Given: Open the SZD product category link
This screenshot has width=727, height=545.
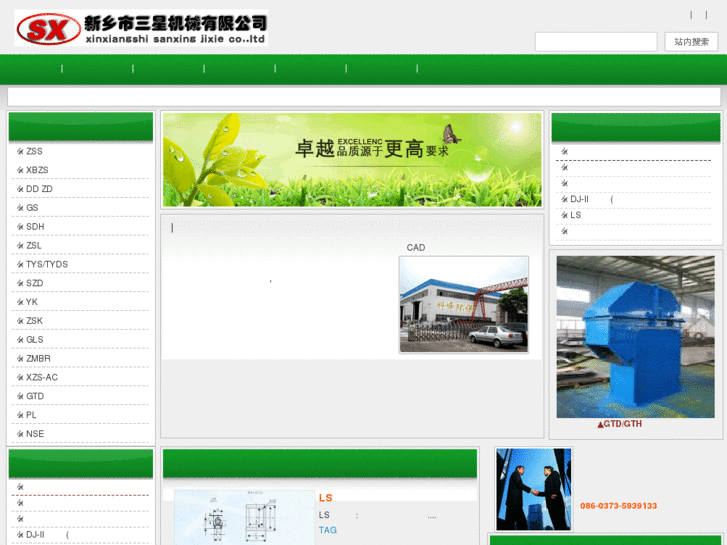Looking at the screenshot, I should (35, 283).
